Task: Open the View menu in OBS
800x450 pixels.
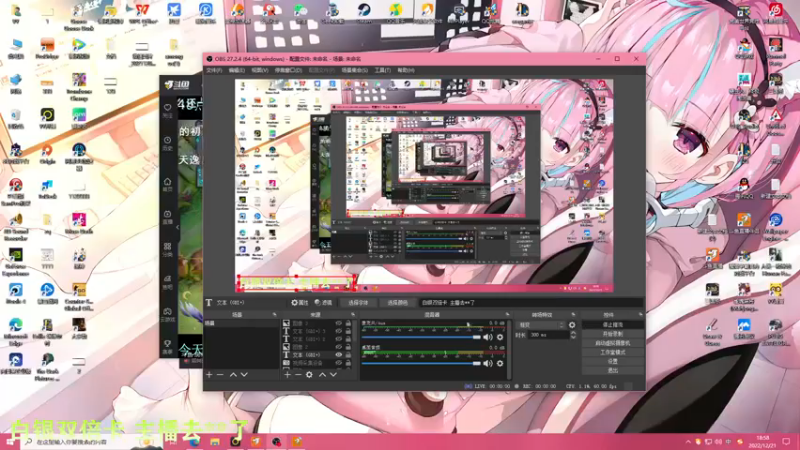Action: [x=260, y=70]
